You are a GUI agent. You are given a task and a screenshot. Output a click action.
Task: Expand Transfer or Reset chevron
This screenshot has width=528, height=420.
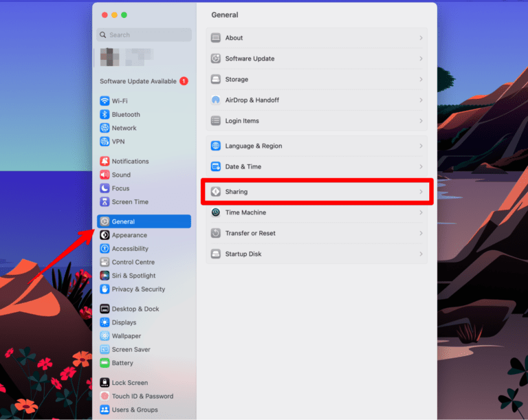click(x=421, y=233)
